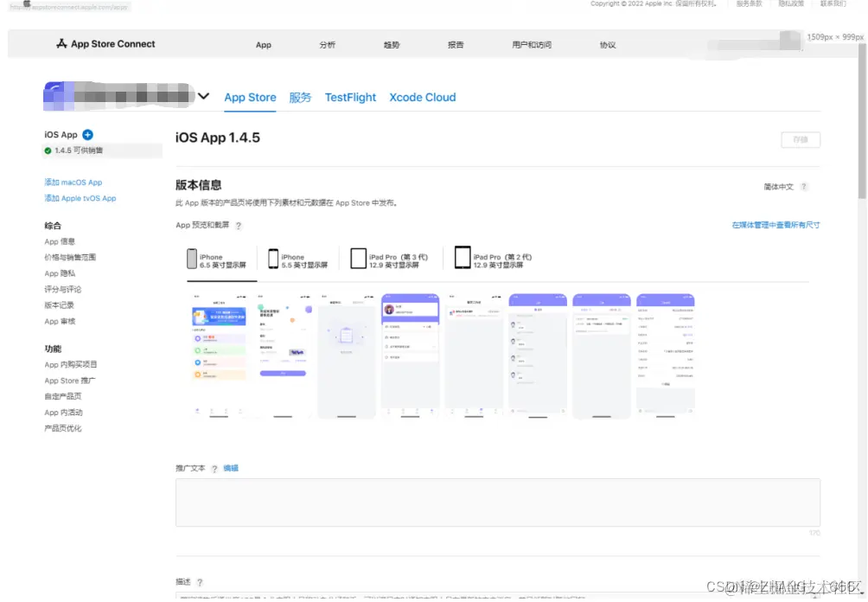868x602 pixels.
Task: Open App Store 推广 in sidebar
Action: (x=70, y=381)
